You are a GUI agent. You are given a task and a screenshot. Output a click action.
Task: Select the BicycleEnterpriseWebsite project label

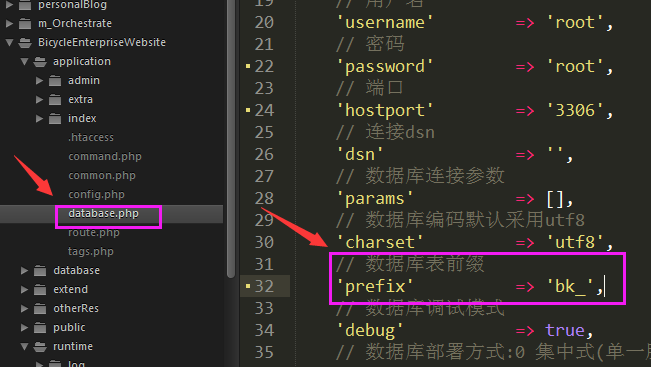[x=102, y=42]
